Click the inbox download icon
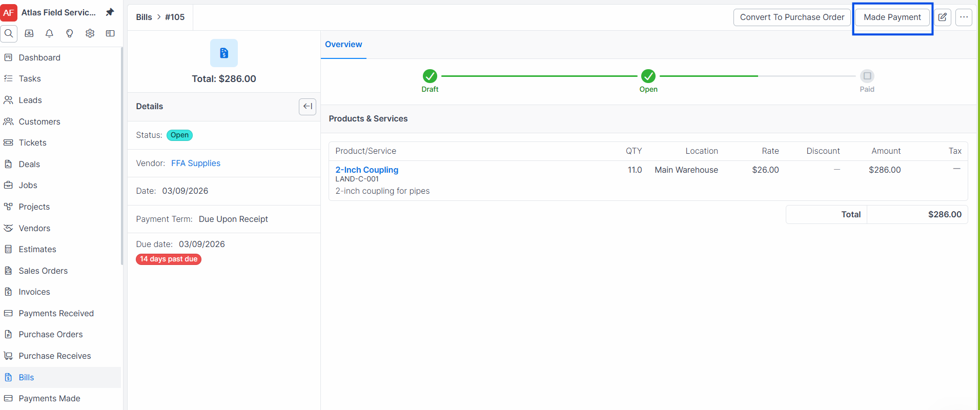The image size is (980, 410). [29, 33]
